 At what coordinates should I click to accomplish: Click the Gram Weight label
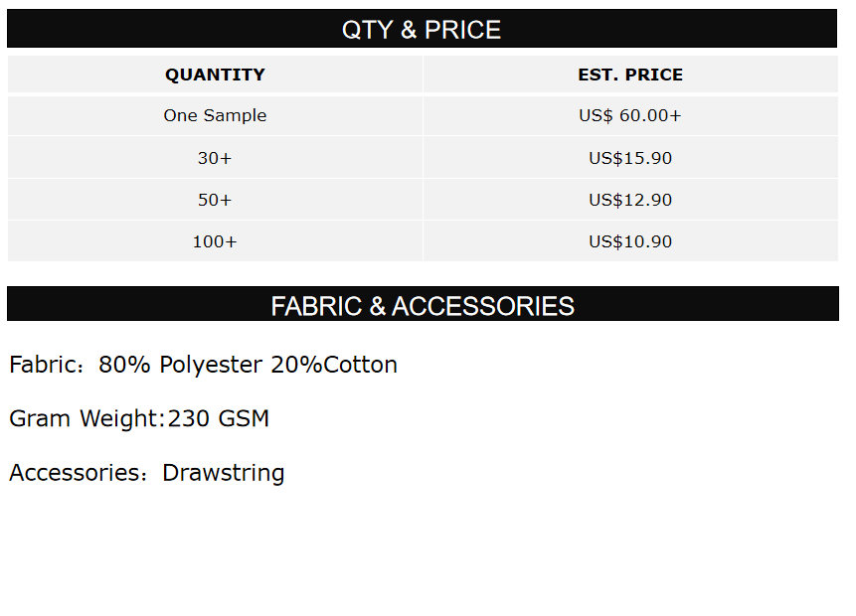coord(85,418)
